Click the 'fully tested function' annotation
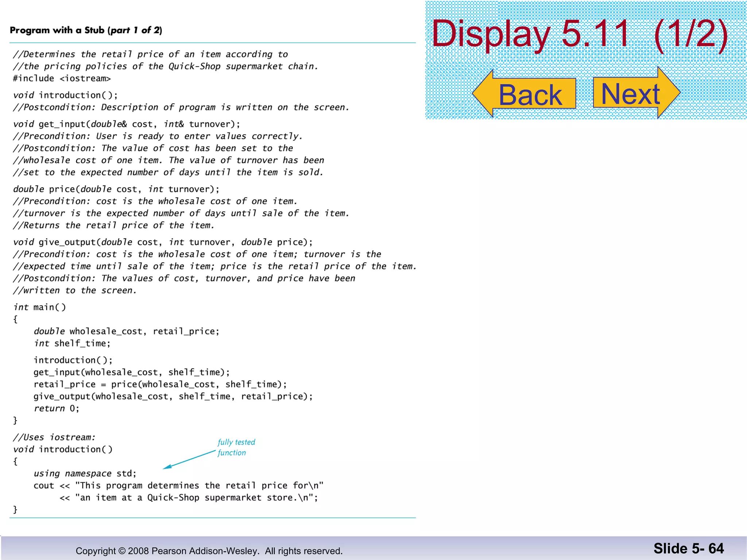The height and width of the screenshot is (560, 747). [236, 447]
